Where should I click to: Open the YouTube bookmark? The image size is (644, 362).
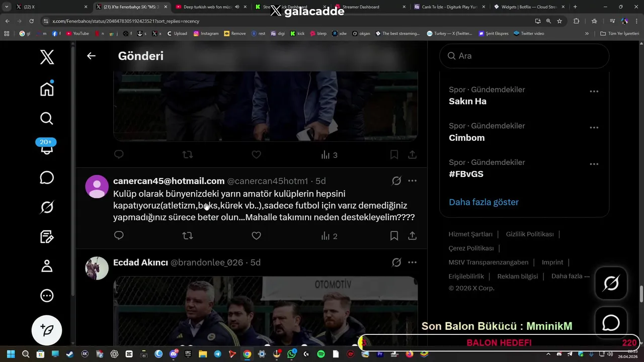(77, 34)
